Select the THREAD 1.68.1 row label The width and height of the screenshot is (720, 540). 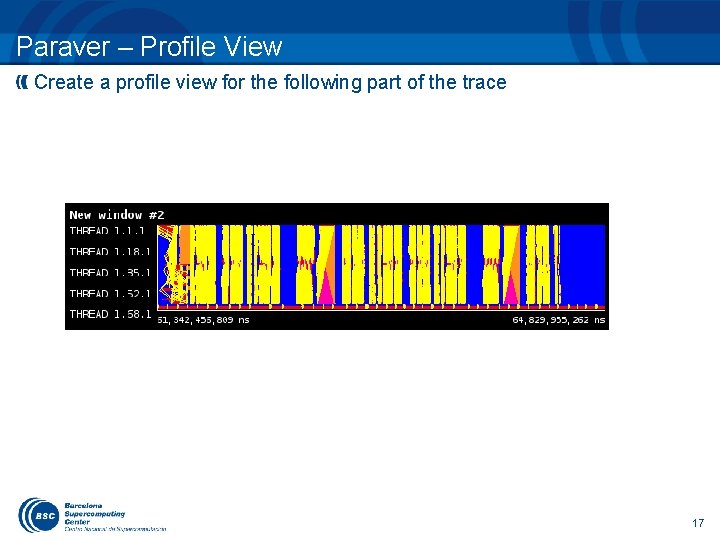click(x=110, y=314)
